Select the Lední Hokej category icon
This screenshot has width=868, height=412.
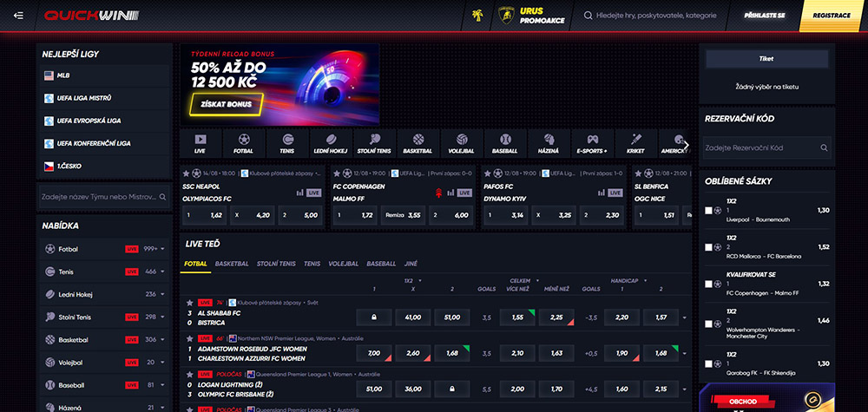pyautogui.click(x=331, y=140)
